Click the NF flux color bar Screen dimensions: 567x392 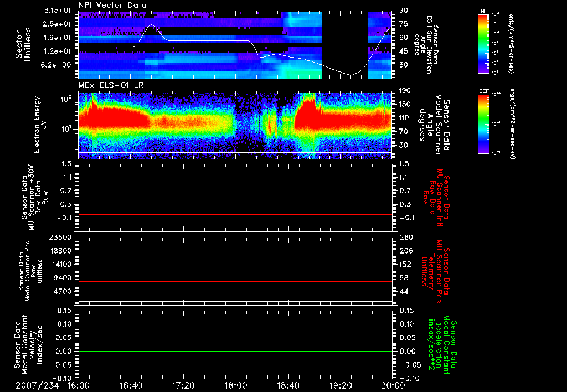(x=483, y=44)
